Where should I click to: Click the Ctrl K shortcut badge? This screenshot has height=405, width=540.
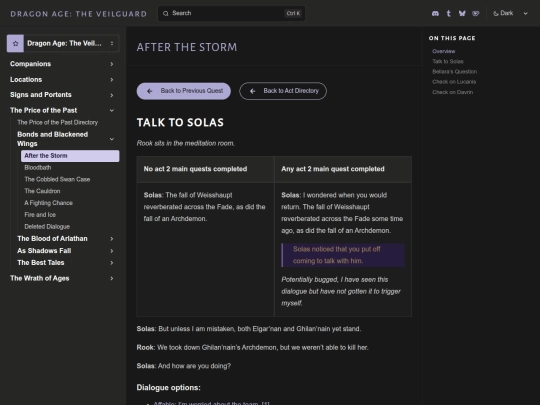click(293, 13)
